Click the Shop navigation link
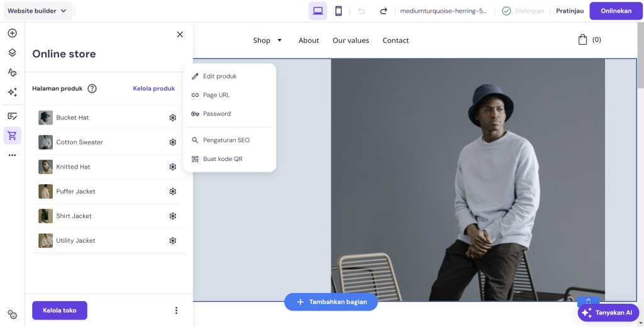The width and height of the screenshot is (644, 327). pyautogui.click(x=262, y=40)
